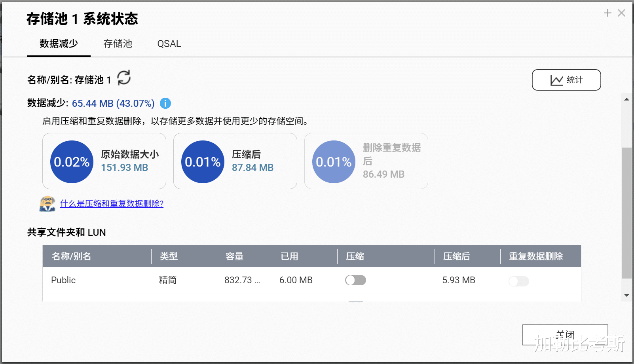Open the 什么是压缩和重复数据删除 help link
Image resolution: width=634 pixels, height=364 pixels.
point(112,203)
